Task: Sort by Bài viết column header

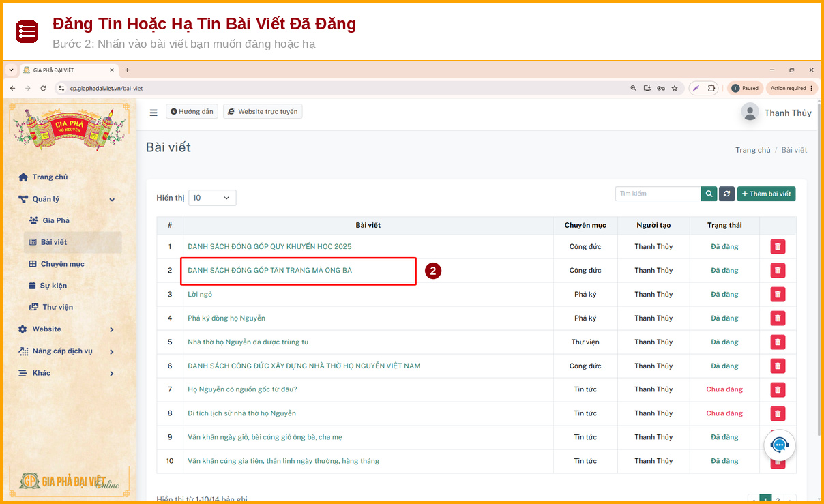Action: [368, 225]
